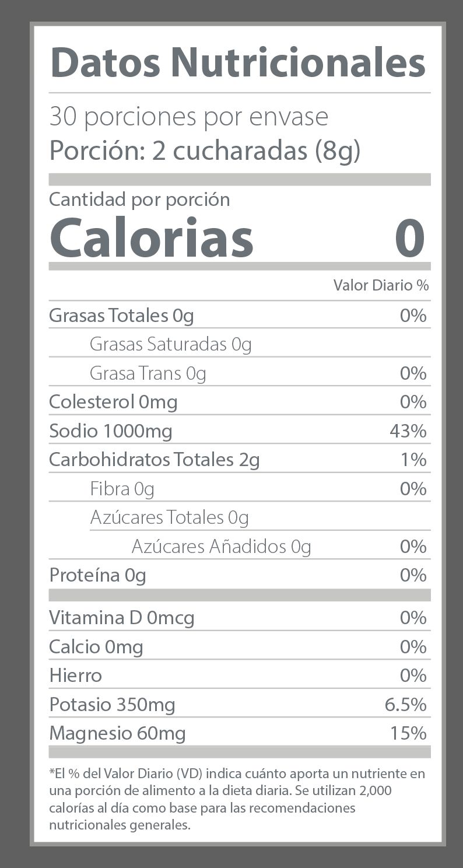Click the "Potasio 350mg" row label
Image resolution: width=463 pixels, height=868 pixels.
tap(112, 705)
